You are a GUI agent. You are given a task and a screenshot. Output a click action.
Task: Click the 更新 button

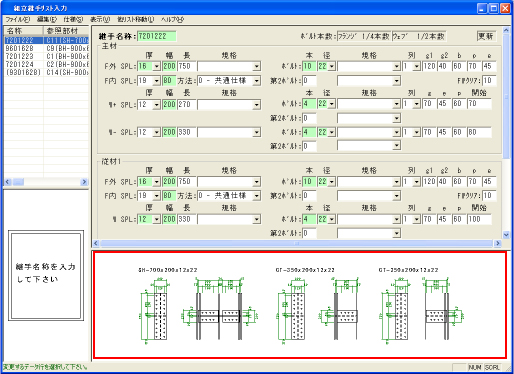[486, 36]
